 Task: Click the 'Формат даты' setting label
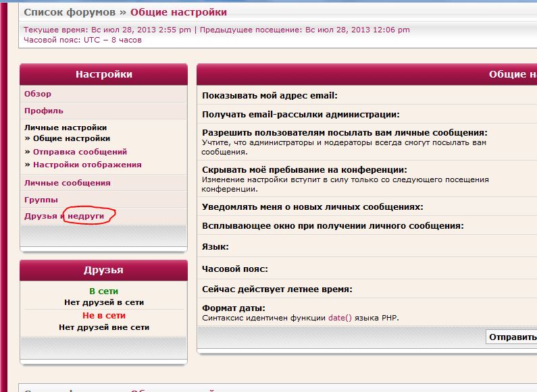point(233,308)
